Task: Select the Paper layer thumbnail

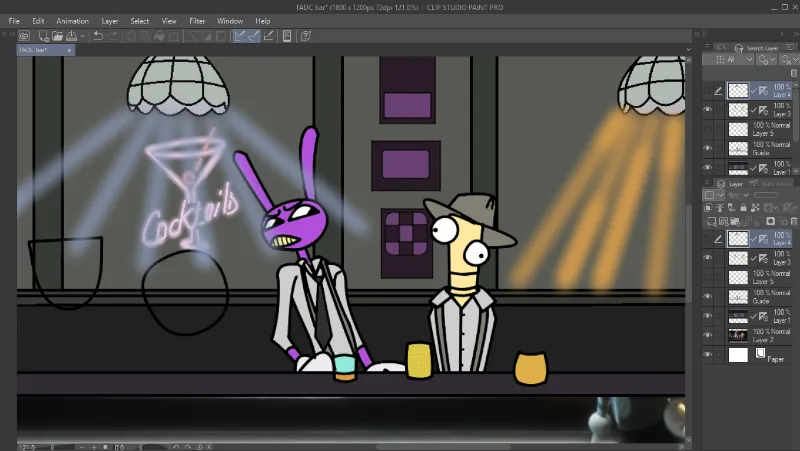Action: (738, 355)
